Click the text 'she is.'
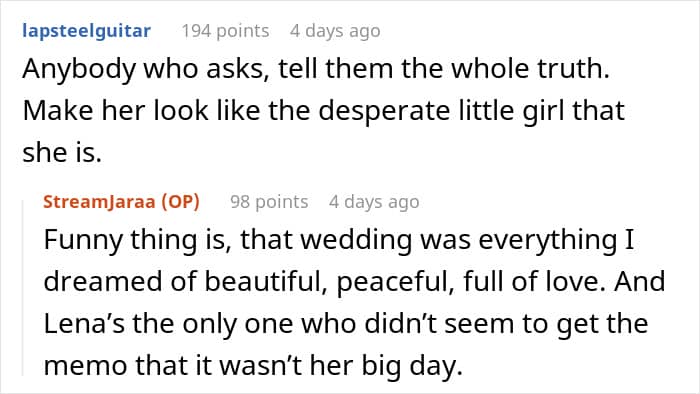The width and height of the screenshot is (700, 394). (x=62, y=153)
